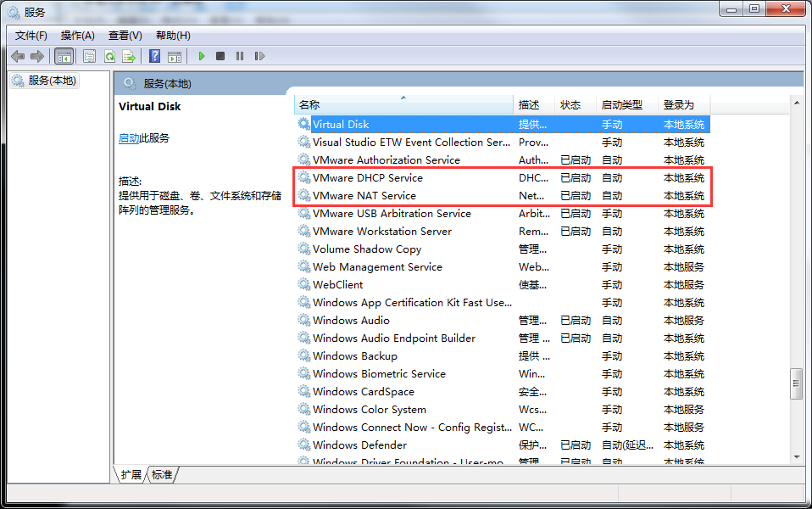Toggle the console tree visibility icon
This screenshot has width=812, height=509.
[x=64, y=56]
